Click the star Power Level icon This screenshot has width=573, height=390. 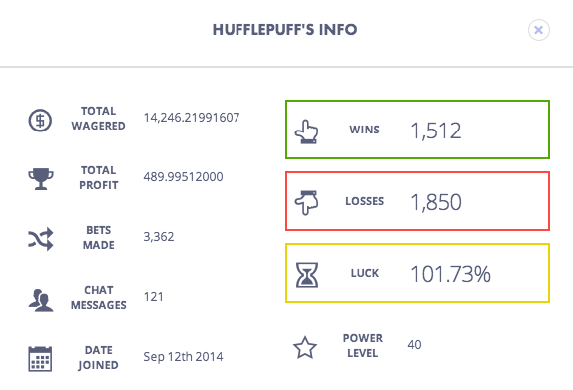(305, 347)
